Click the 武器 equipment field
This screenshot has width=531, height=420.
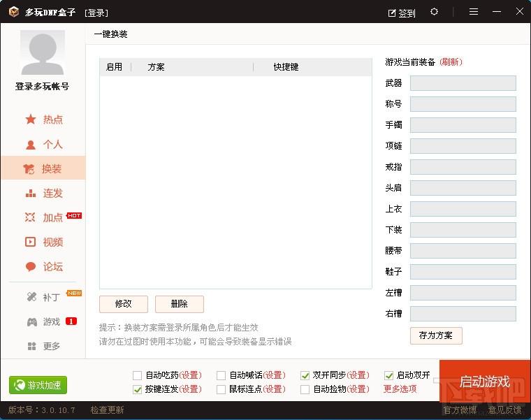(x=463, y=83)
